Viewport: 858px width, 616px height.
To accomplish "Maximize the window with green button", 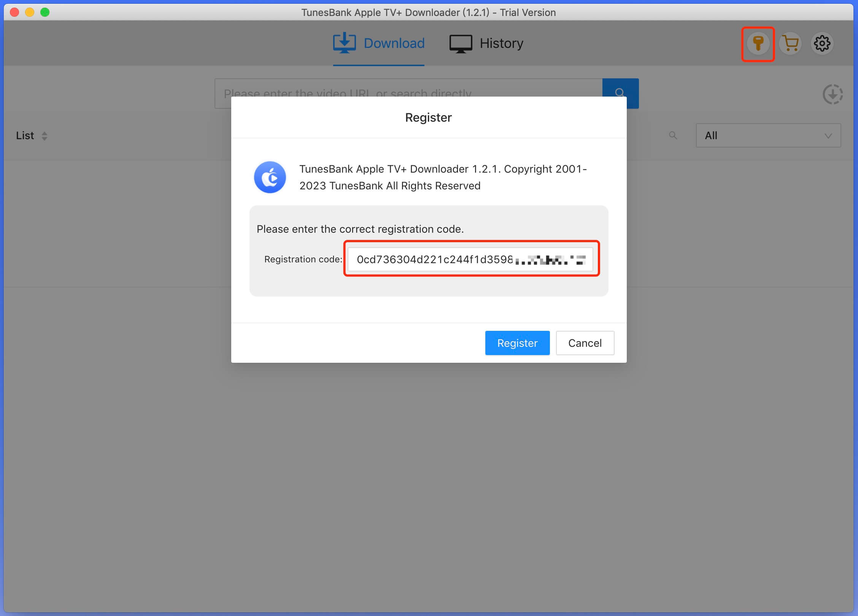I will coord(45,12).
